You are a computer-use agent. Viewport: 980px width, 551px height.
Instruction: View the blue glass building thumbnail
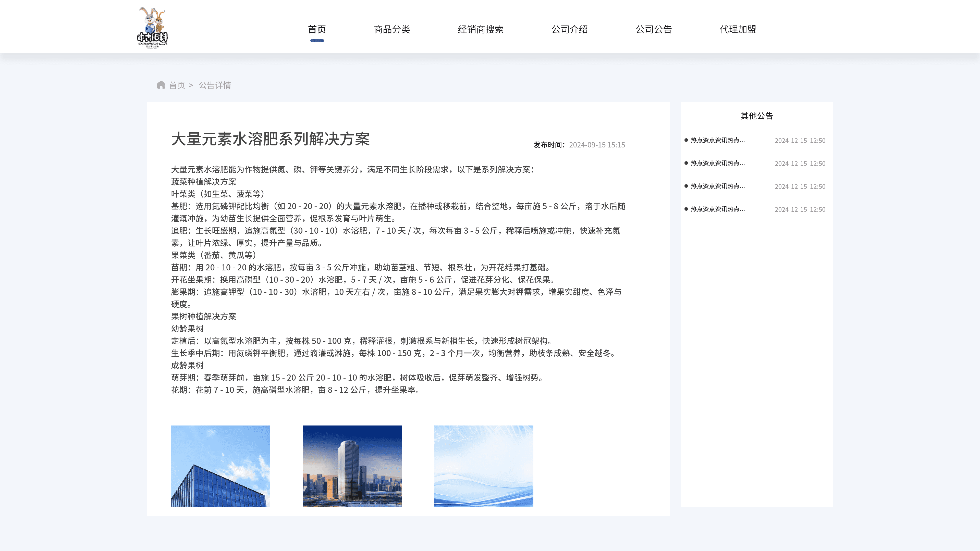220,466
